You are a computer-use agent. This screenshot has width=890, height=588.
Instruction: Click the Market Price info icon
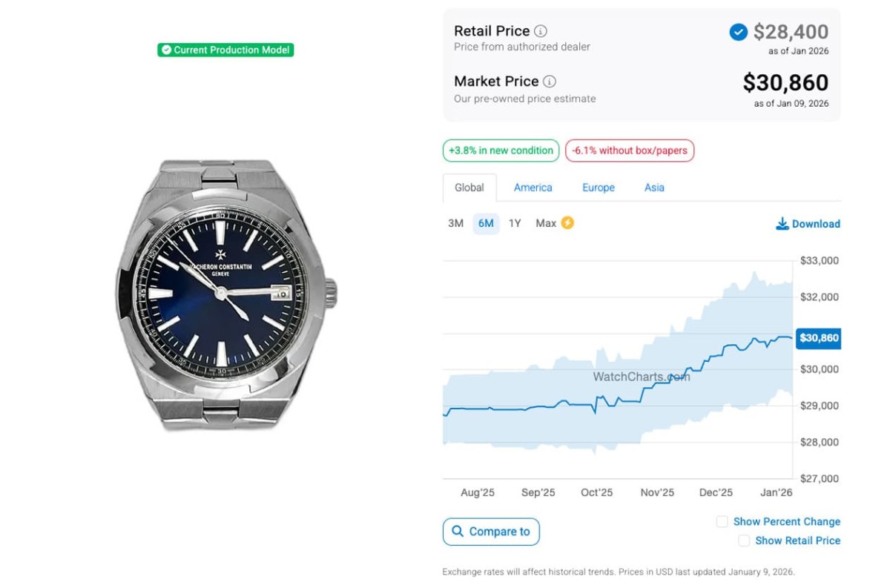(x=550, y=82)
